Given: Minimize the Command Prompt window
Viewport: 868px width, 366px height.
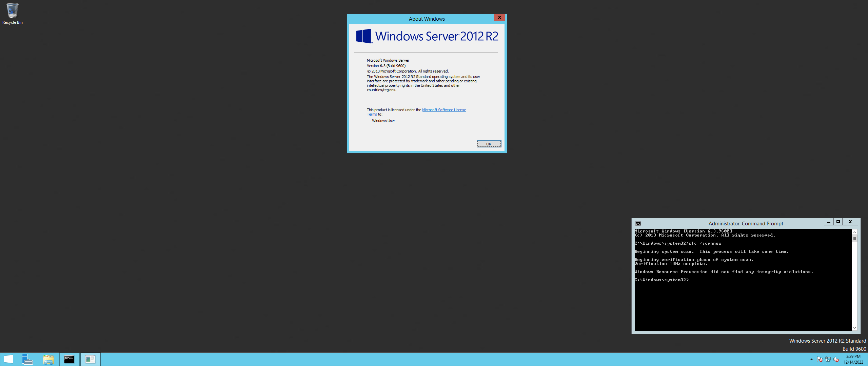Looking at the screenshot, I should pyautogui.click(x=829, y=222).
